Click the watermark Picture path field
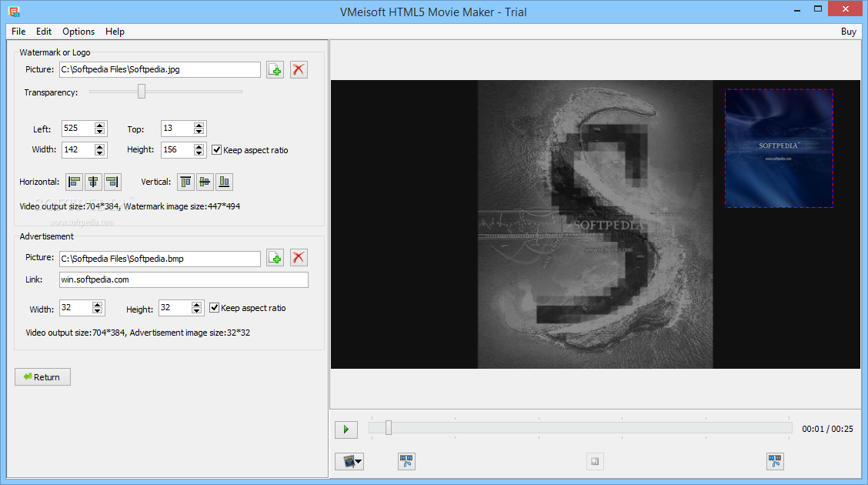868x485 pixels. click(160, 70)
